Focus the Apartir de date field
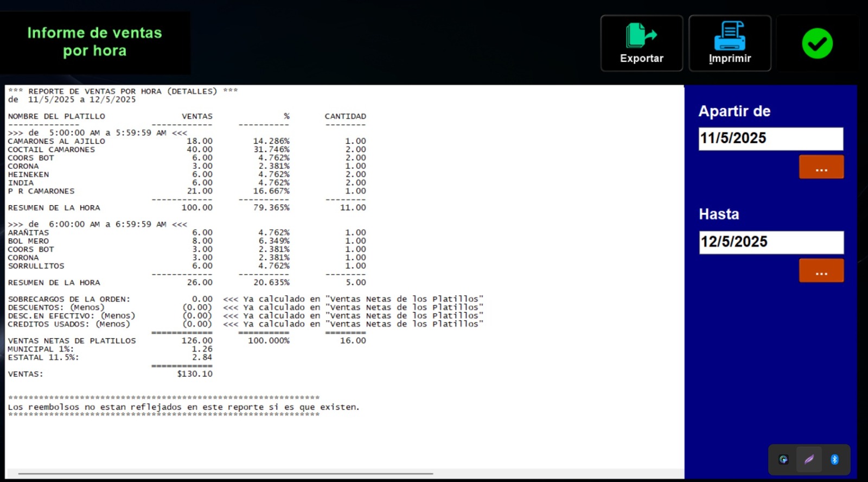The image size is (868, 482). coord(770,139)
